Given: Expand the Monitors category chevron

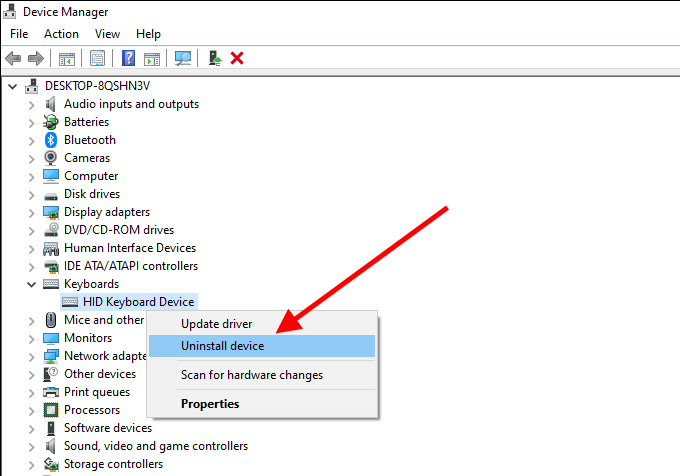Looking at the screenshot, I should (31, 338).
